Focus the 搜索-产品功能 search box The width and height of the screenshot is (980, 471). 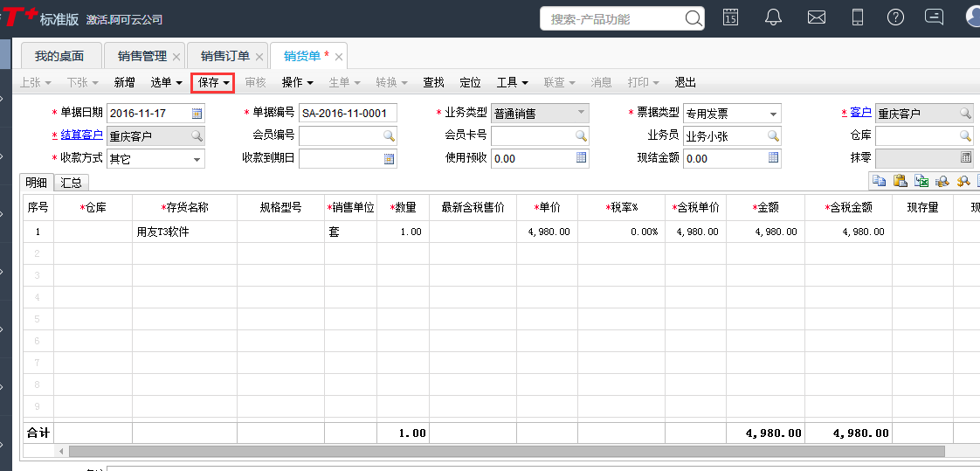coord(612,18)
